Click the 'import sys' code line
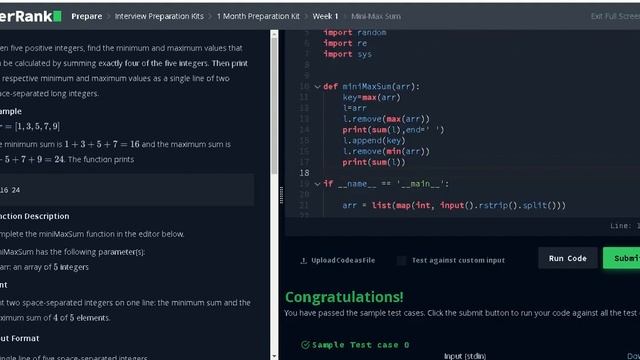 (x=347, y=54)
